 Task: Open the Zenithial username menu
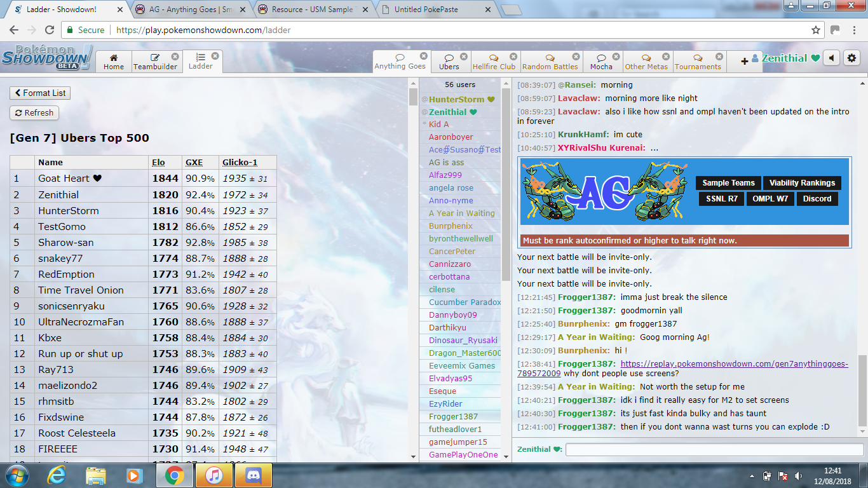(785, 58)
